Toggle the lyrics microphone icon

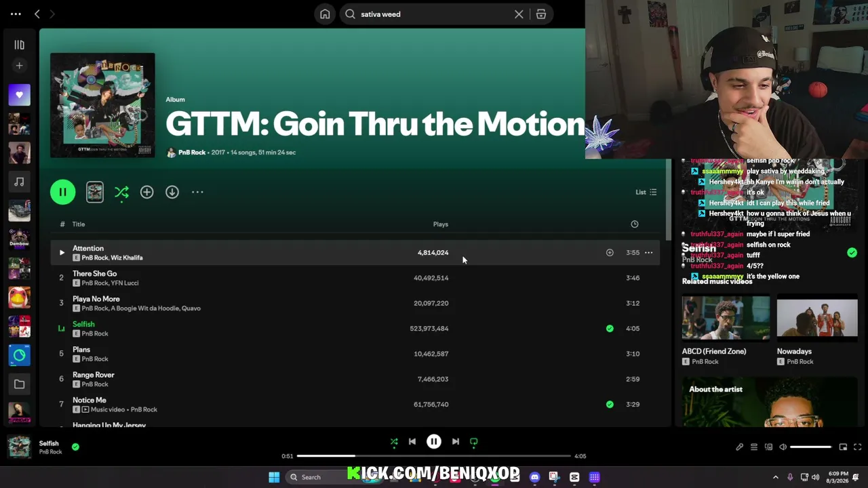tap(739, 447)
